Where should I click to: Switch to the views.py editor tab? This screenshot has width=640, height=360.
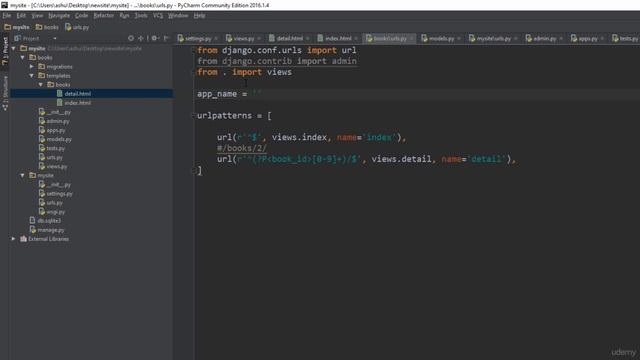point(243,38)
